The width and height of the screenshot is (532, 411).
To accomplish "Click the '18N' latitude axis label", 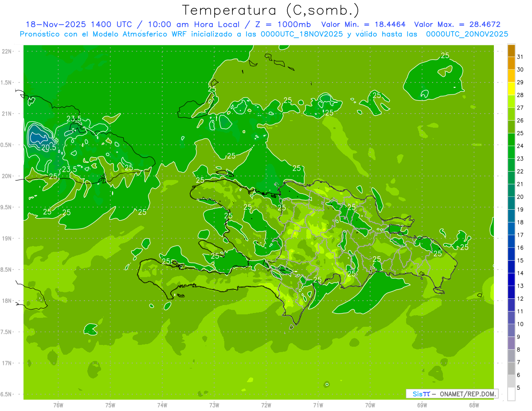I will pyautogui.click(x=6, y=301).
